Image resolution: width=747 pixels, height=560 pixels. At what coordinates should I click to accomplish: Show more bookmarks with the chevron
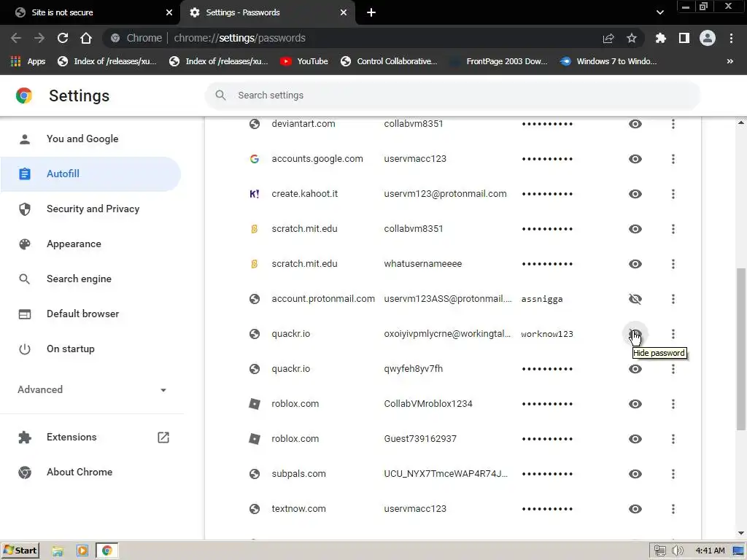(729, 61)
